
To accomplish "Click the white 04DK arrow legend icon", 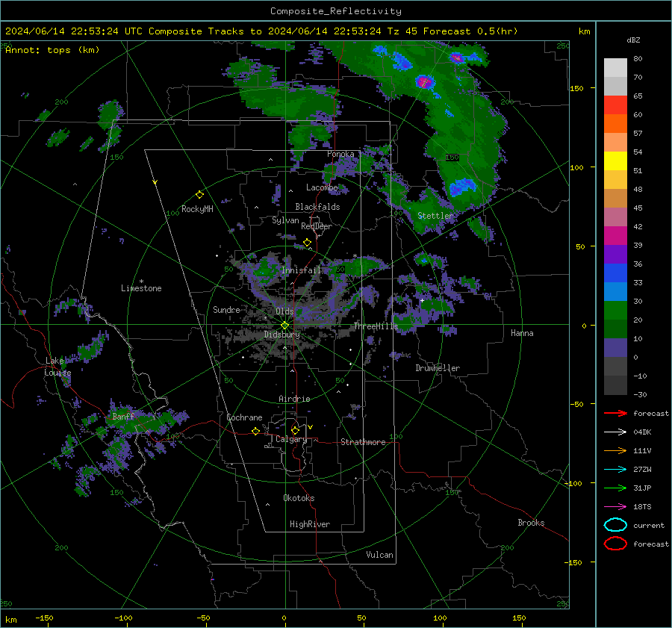I will coord(615,432).
